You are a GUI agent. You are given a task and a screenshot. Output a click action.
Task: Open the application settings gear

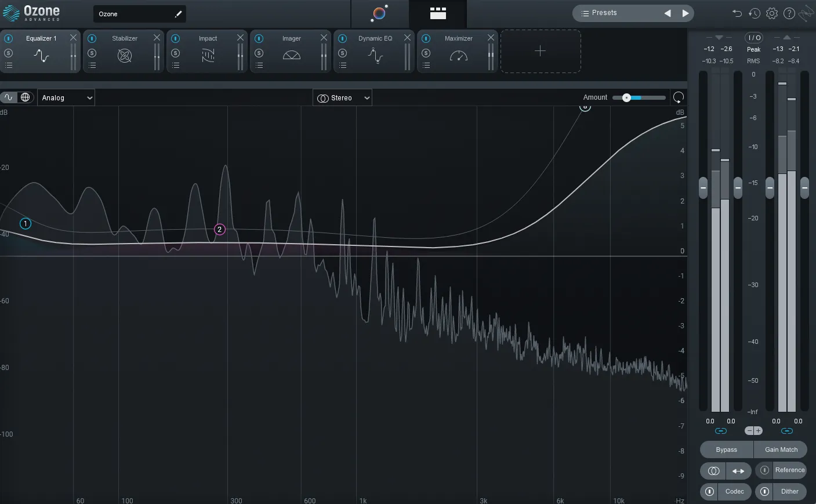[771, 13]
